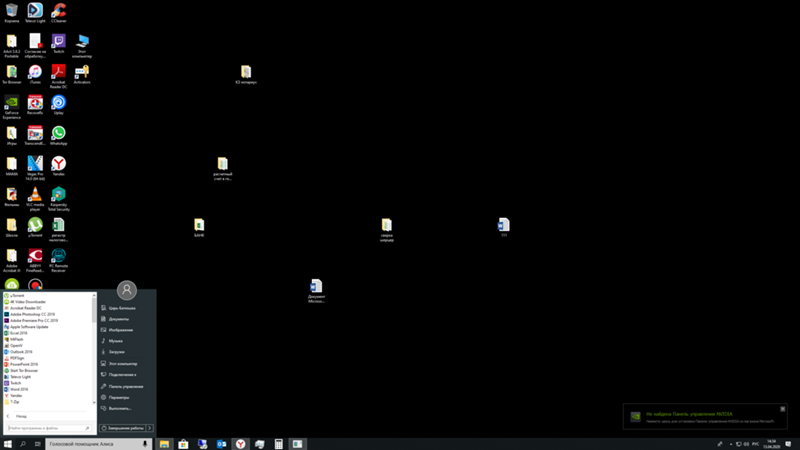
Task: Open File Explorer from the taskbar
Action: (x=164, y=444)
